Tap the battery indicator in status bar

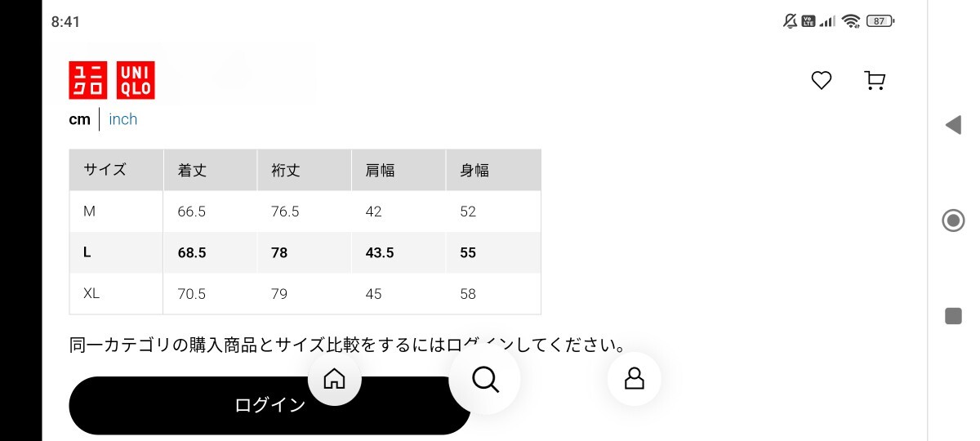coord(880,21)
